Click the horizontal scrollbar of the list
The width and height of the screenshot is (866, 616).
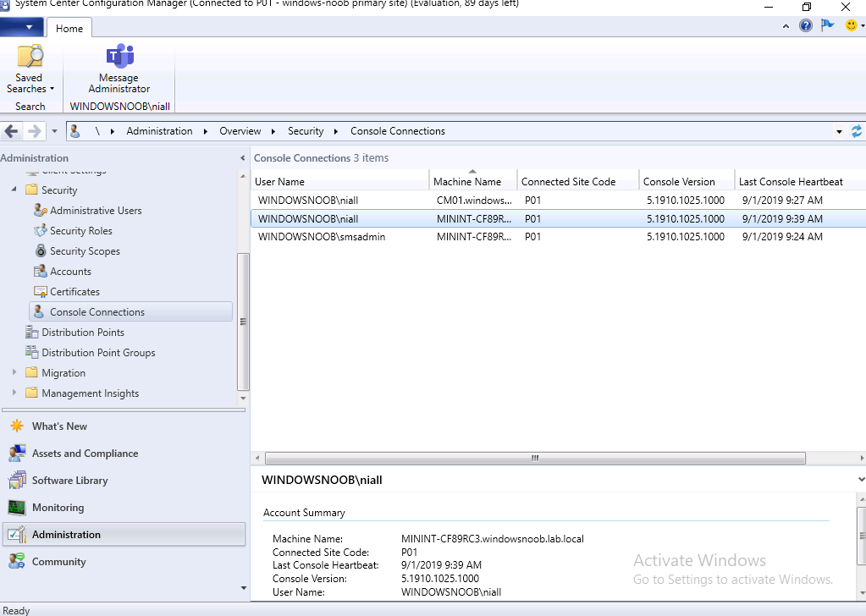[535, 458]
